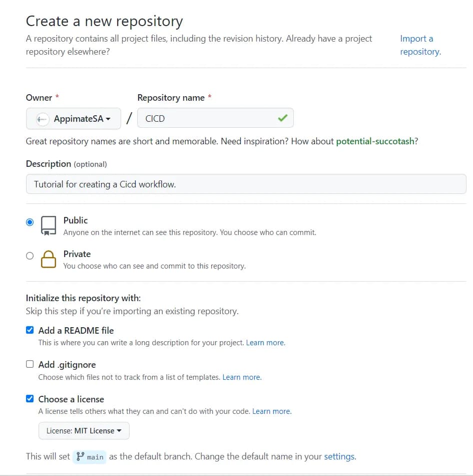Open Learn more link for README

click(265, 343)
